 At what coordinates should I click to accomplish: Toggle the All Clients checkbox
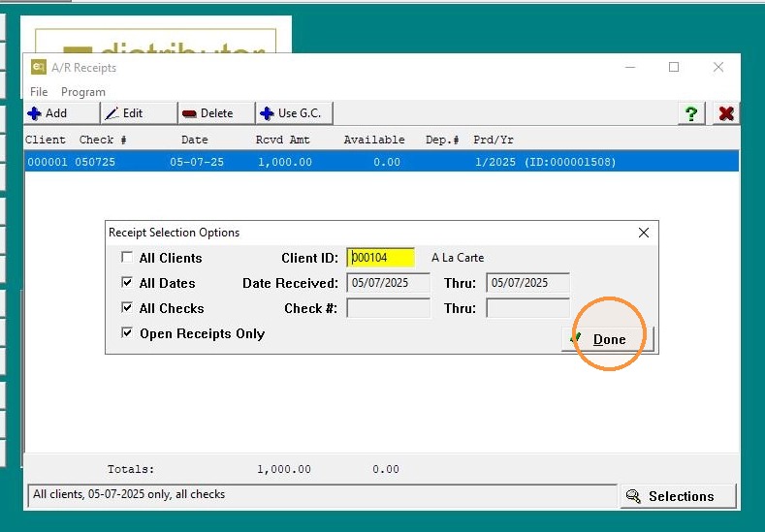point(127,257)
